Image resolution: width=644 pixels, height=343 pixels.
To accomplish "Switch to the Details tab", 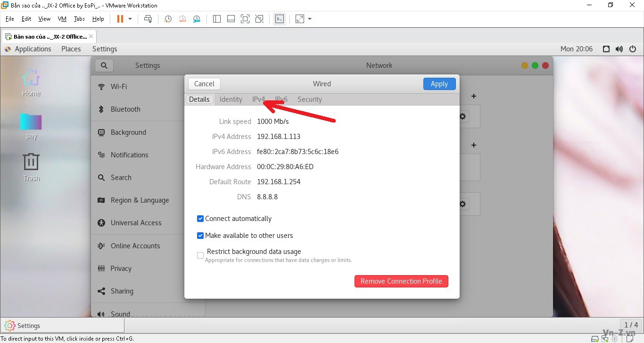I will pos(199,99).
